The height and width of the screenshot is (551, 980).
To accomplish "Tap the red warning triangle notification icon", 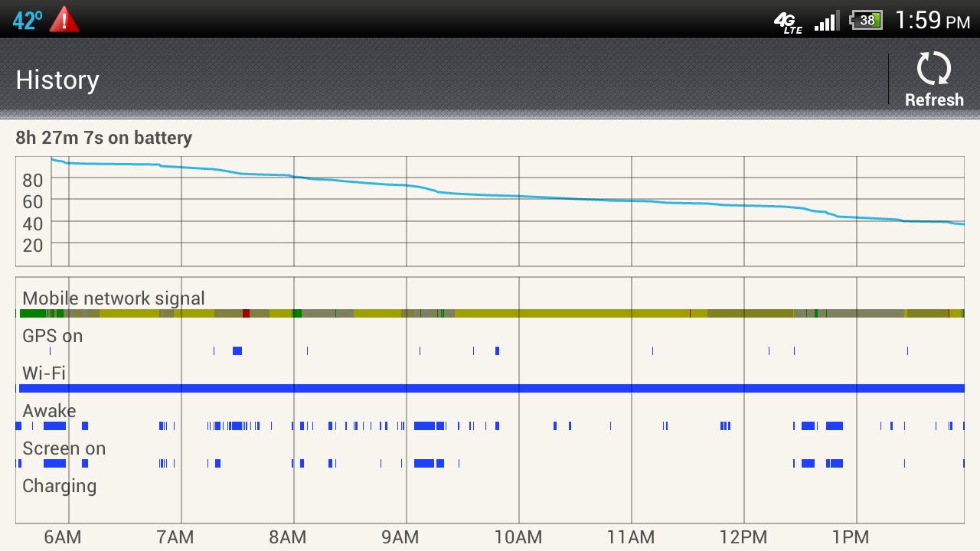I will coord(64,20).
